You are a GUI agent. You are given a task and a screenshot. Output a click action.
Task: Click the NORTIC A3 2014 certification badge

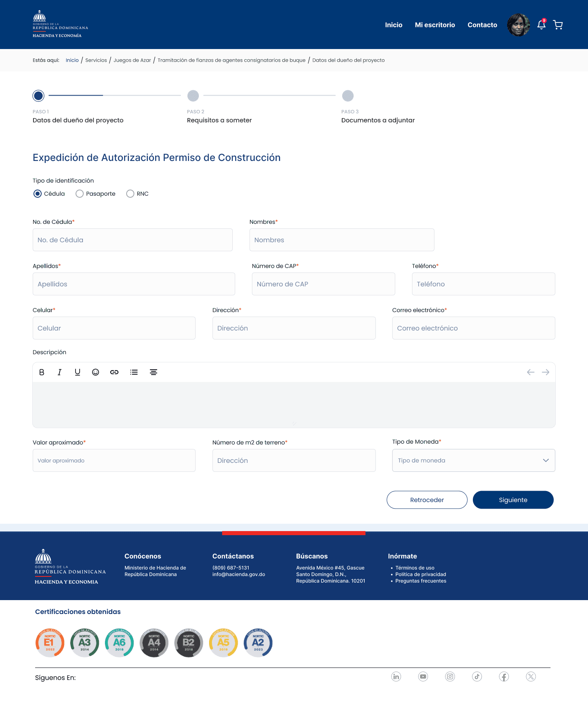[x=85, y=643]
